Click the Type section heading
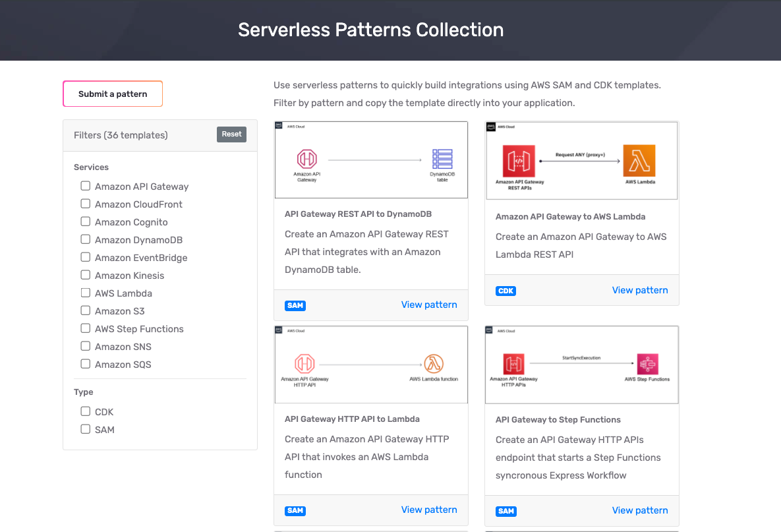 83,392
